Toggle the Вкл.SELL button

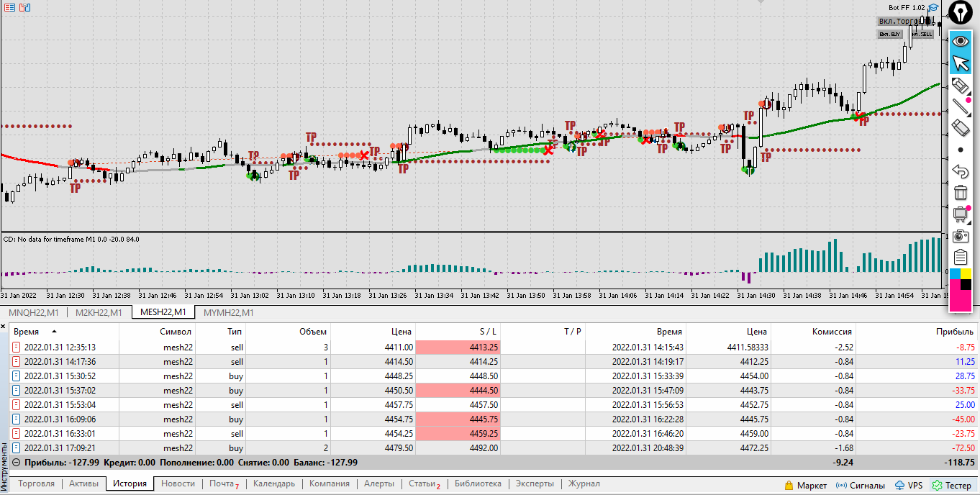922,34
